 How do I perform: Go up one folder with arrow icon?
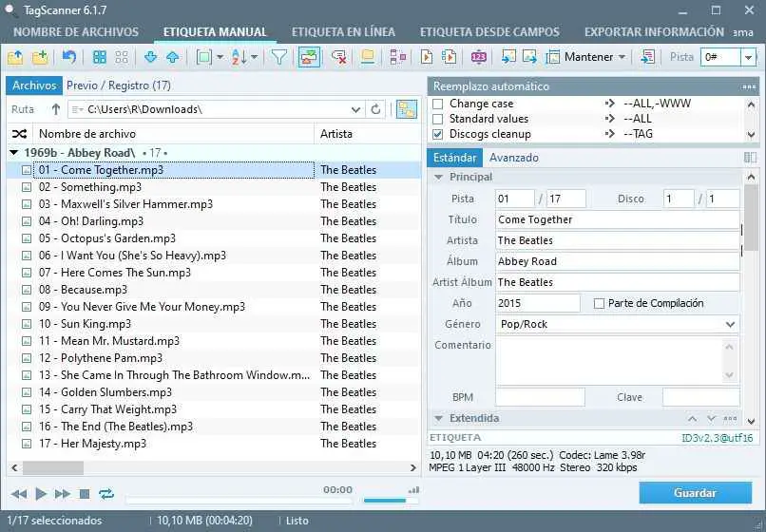click(55, 109)
